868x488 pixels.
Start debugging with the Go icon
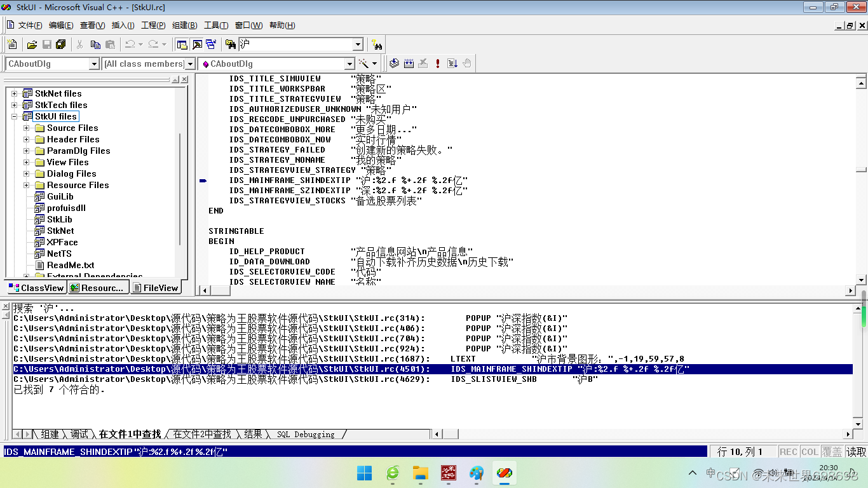click(x=452, y=64)
